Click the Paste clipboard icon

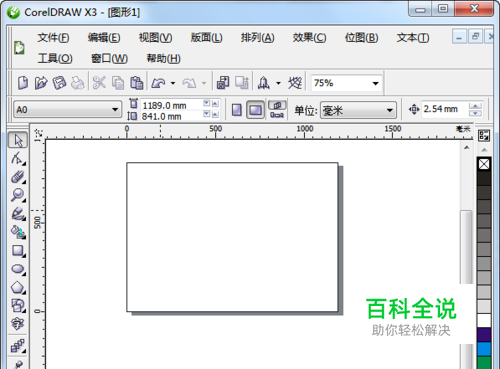click(136, 83)
